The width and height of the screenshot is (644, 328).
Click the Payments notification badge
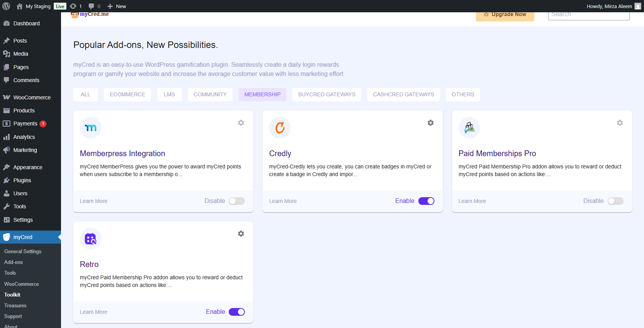[x=43, y=124]
